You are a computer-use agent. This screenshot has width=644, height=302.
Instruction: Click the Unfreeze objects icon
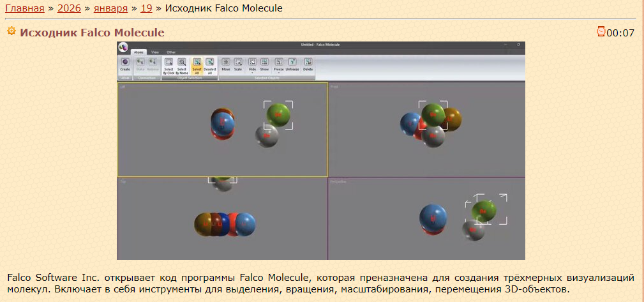(292, 62)
